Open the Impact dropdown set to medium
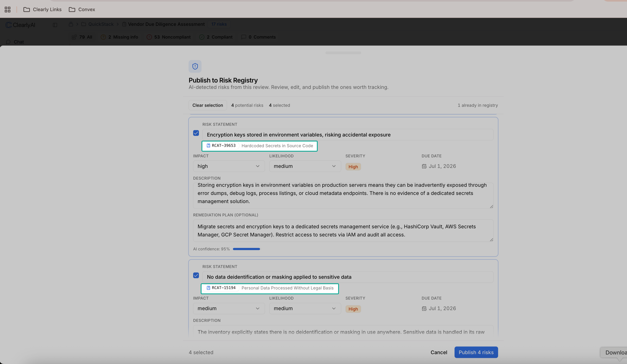 pos(229,308)
